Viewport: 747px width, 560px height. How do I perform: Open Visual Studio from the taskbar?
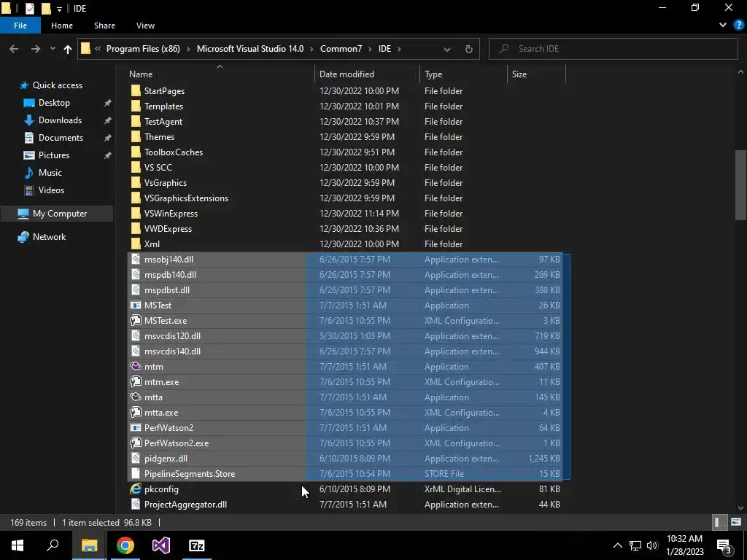click(x=161, y=545)
